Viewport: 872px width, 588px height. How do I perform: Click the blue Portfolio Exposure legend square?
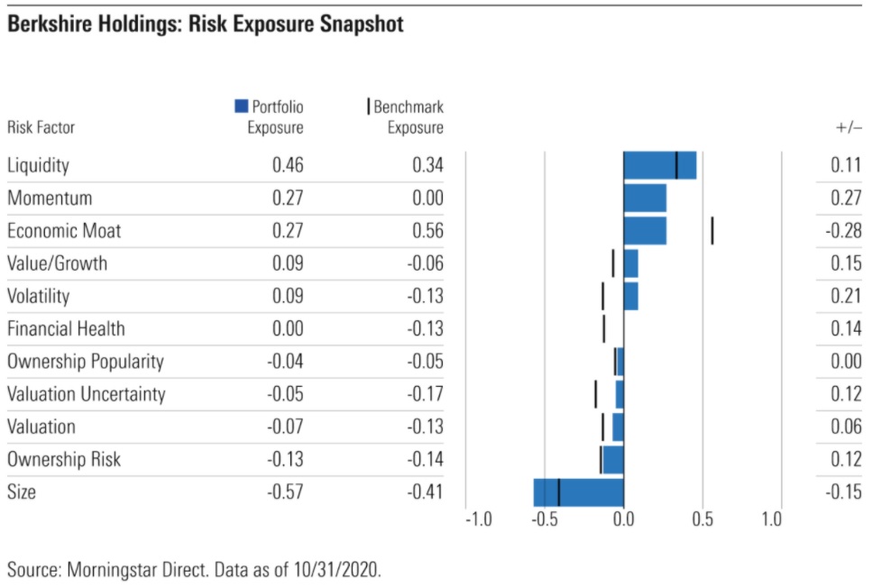tap(242, 106)
